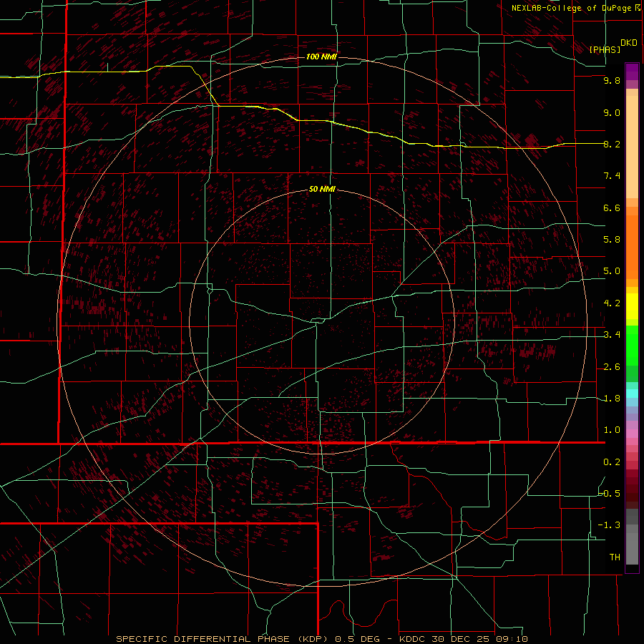Image resolution: width=644 pixels, height=644 pixels.
Task: Select the 5.0 scale value
Action: point(612,271)
